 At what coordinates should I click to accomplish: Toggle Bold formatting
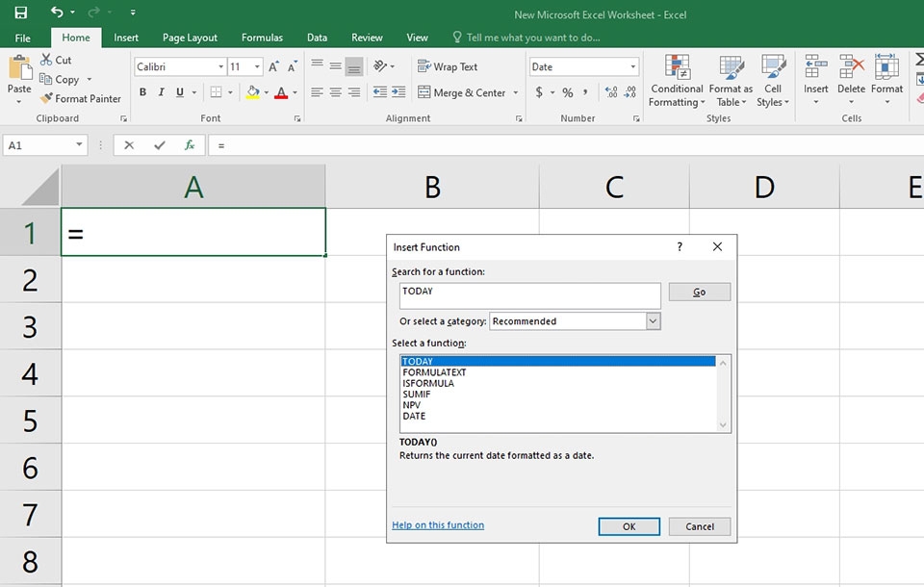coord(142,92)
